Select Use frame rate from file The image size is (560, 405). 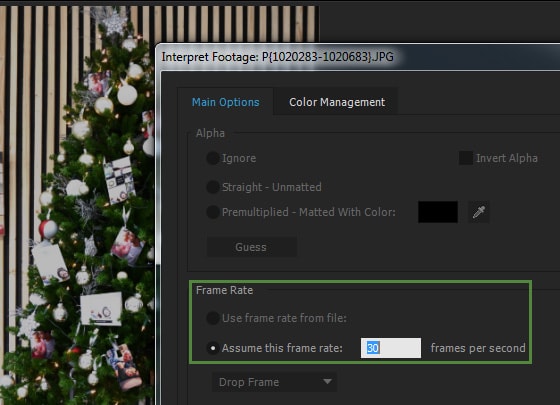[213, 318]
